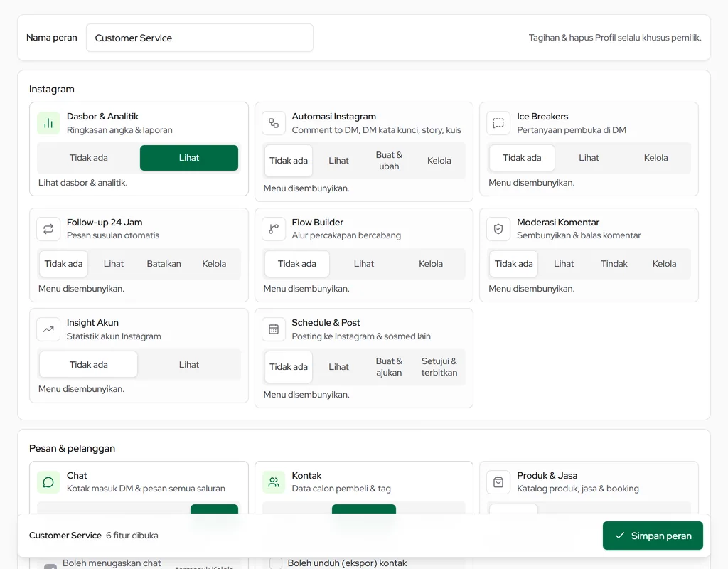Click the Schedule & Post calendar icon
The width and height of the screenshot is (728, 569).
[x=274, y=329]
